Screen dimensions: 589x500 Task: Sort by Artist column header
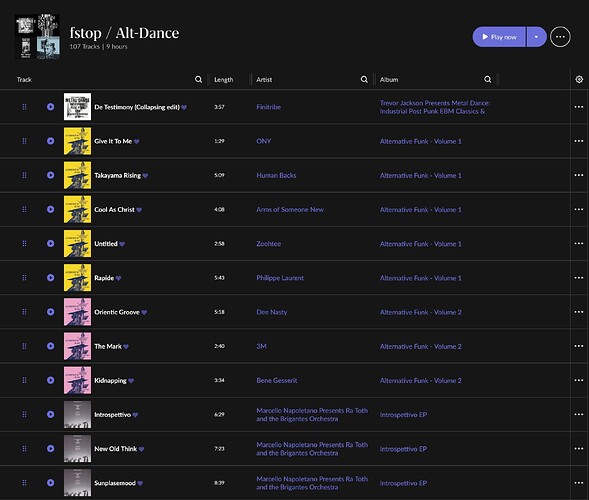tap(264, 80)
